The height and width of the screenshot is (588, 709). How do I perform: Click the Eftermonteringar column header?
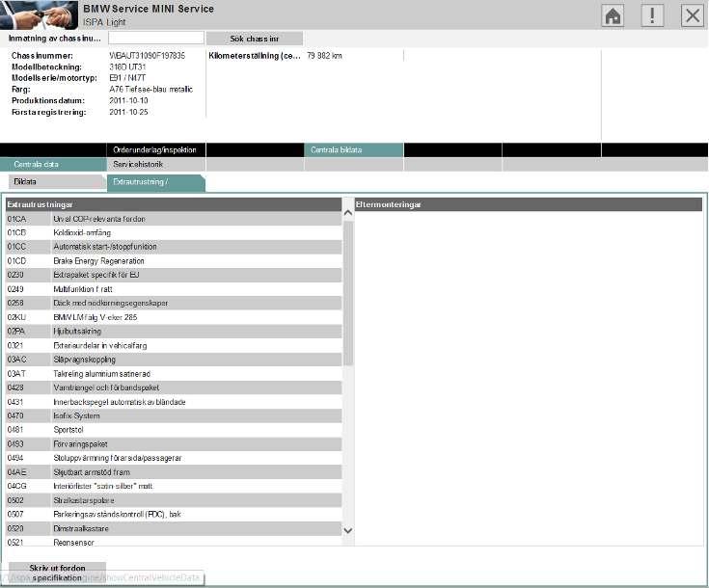click(x=529, y=204)
